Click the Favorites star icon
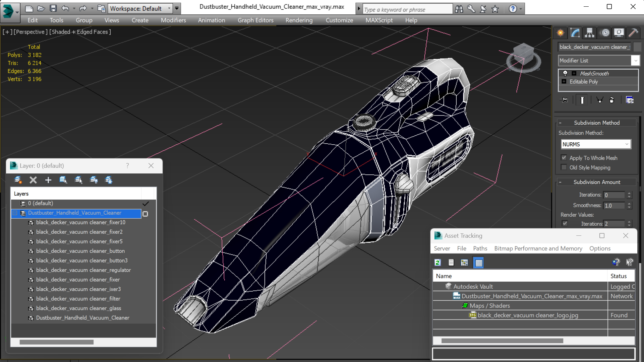The height and width of the screenshot is (362, 644). [x=495, y=9]
